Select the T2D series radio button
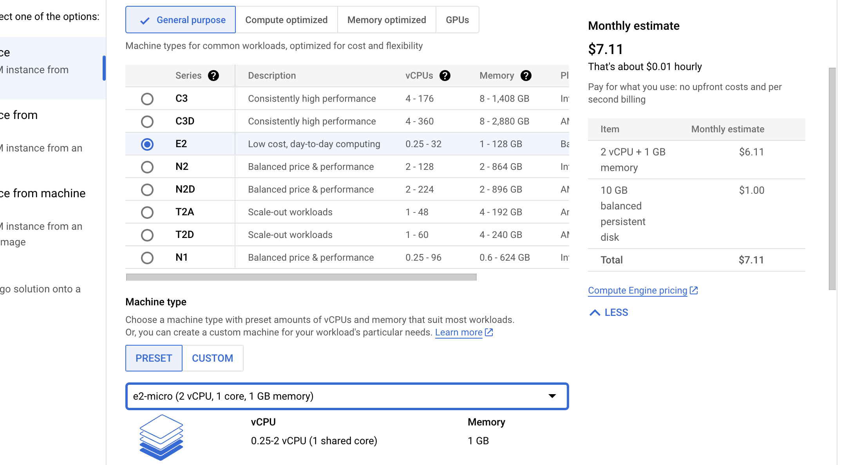The width and height of the screenshot is (868, 465). point(147,235)
